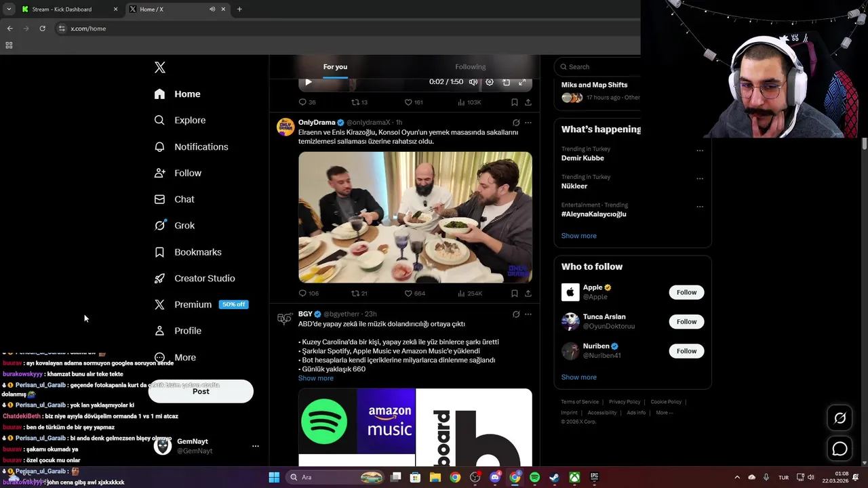Open Bookmarks in X sidebar

(x=188, y=252)
